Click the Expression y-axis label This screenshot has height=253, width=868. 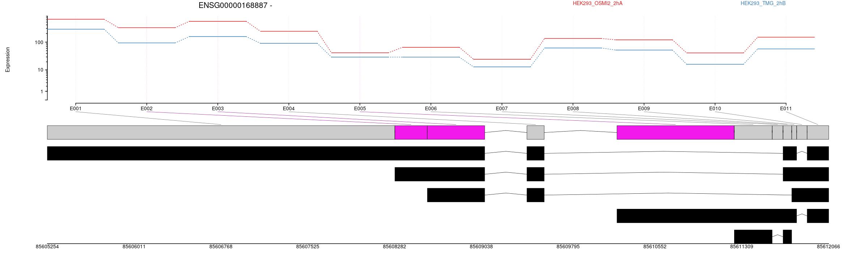pos(8,60)
